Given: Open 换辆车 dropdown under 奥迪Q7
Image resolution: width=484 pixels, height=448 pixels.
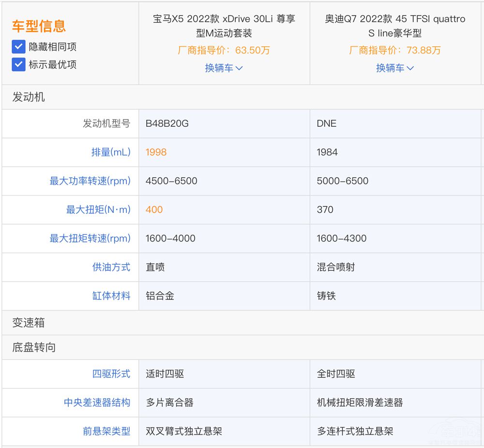Looking at the screenshot, I should [395, 68].
